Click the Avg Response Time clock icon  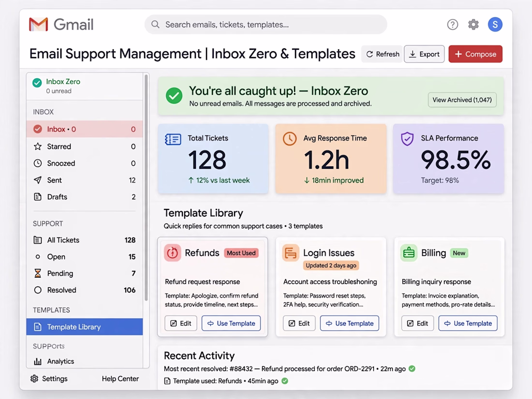290,139
